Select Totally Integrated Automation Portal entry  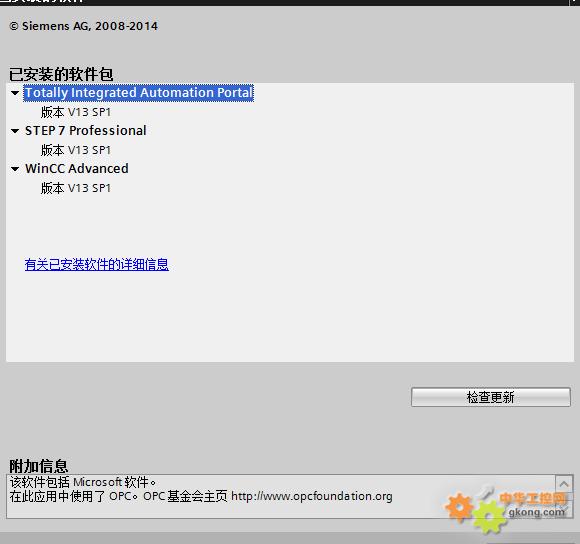(x=139, y=93)
